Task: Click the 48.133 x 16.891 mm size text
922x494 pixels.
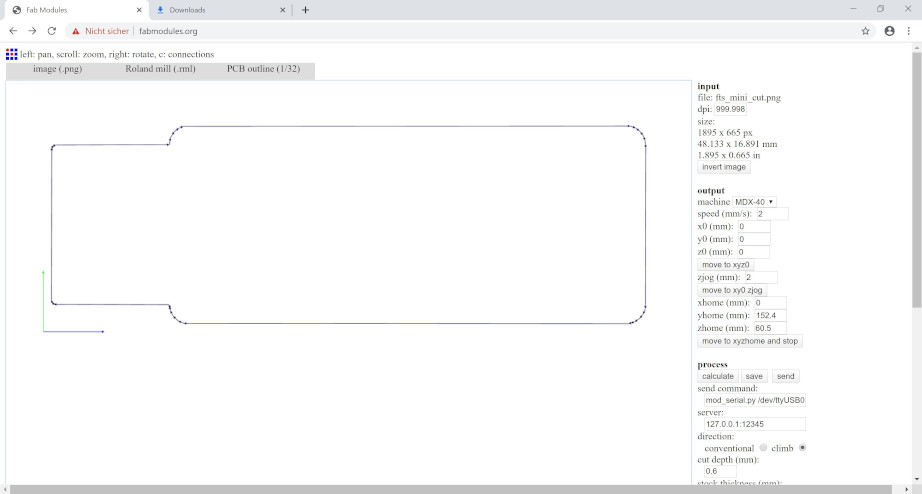Action: (737, 144)
